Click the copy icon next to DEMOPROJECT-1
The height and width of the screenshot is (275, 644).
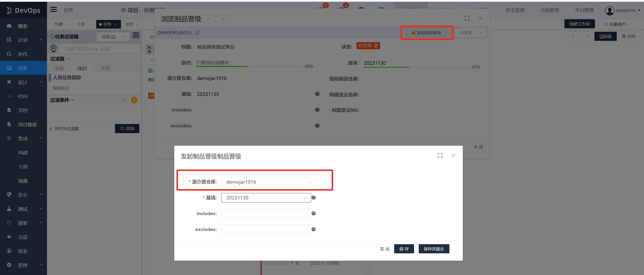[198, 32]
